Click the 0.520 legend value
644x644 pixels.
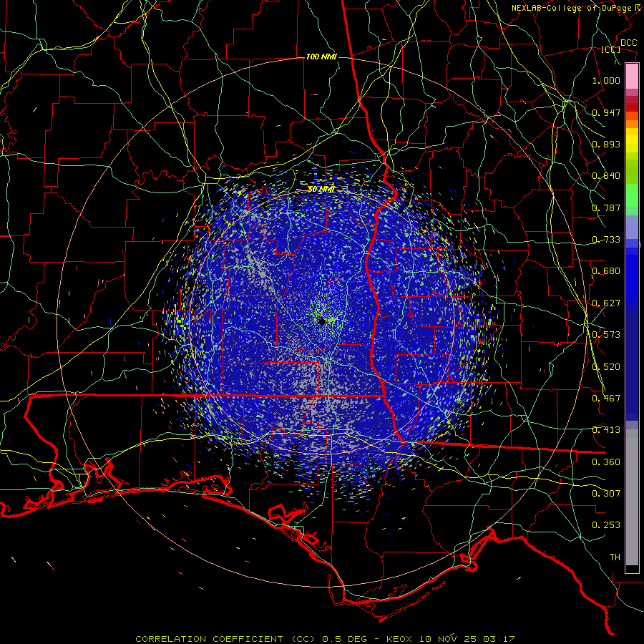pyautogui.click(x=606, y=367)
